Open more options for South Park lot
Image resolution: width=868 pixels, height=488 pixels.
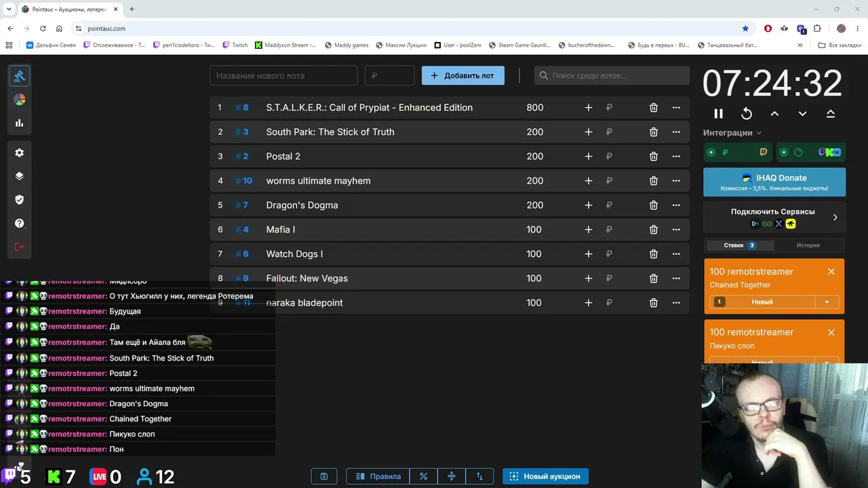tap(676, 132)
